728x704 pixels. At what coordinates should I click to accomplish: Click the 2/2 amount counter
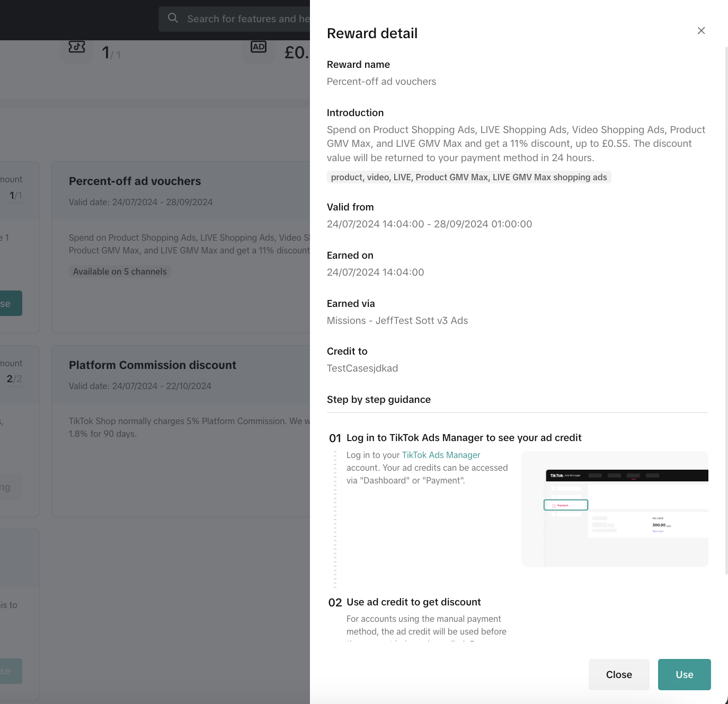pos(14,379)
